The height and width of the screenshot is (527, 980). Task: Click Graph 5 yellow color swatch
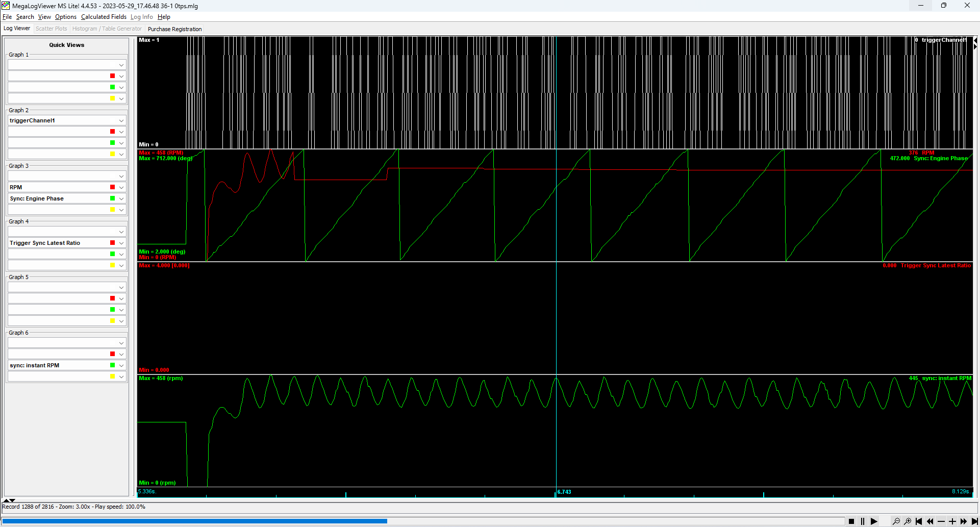point(113,321)
